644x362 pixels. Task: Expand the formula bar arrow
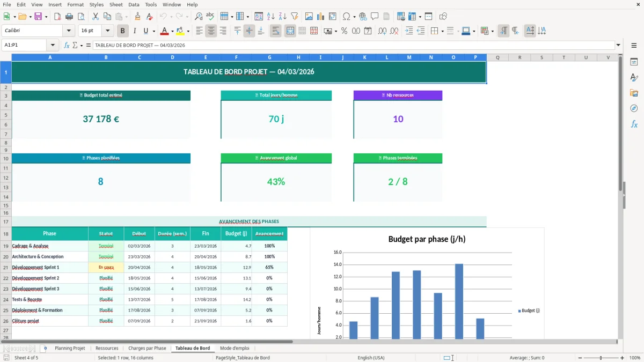point(619,45)
